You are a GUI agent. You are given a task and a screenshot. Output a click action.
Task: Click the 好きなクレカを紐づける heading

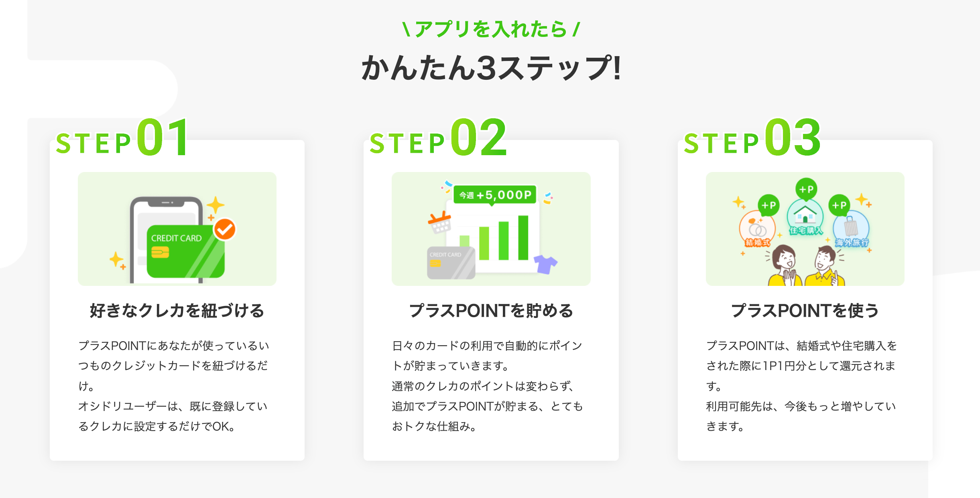[x=177, y=311]
